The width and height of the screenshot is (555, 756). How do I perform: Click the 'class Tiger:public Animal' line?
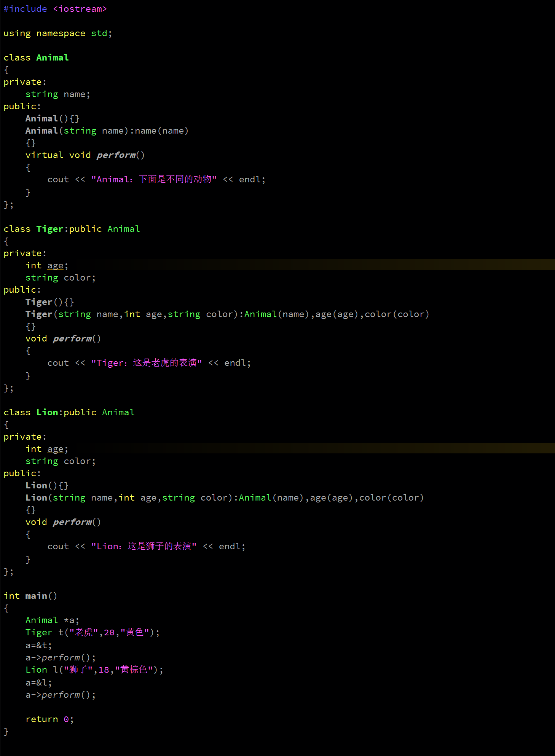coord(72,229)
